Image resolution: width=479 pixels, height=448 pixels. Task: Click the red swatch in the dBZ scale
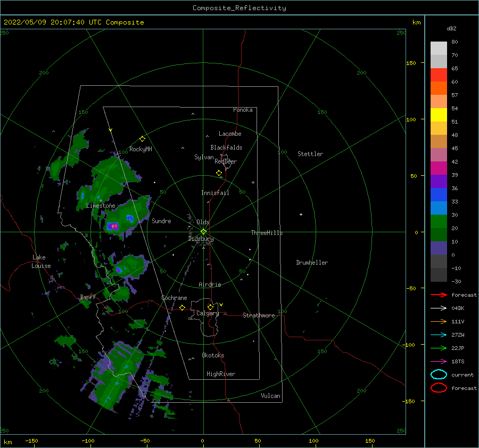point(439,75)
